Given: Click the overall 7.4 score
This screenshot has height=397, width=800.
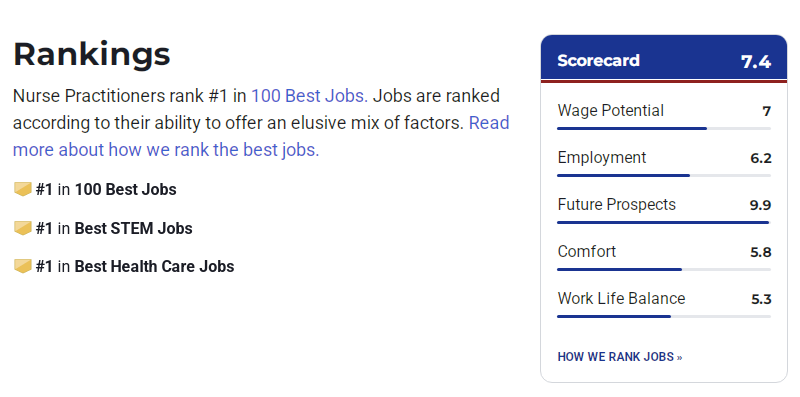Looking at the screenshot, I should coord(756,62).
